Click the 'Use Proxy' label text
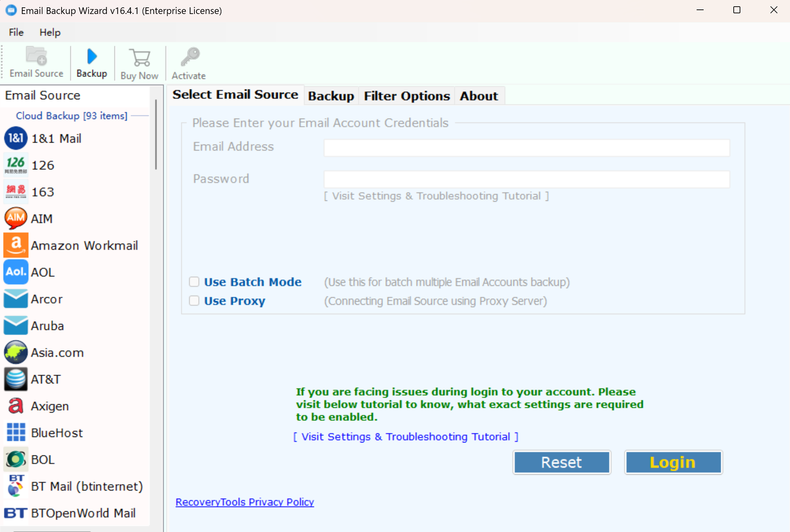The height and width of the screenshot is (532, 790). [x=235, y=301]
